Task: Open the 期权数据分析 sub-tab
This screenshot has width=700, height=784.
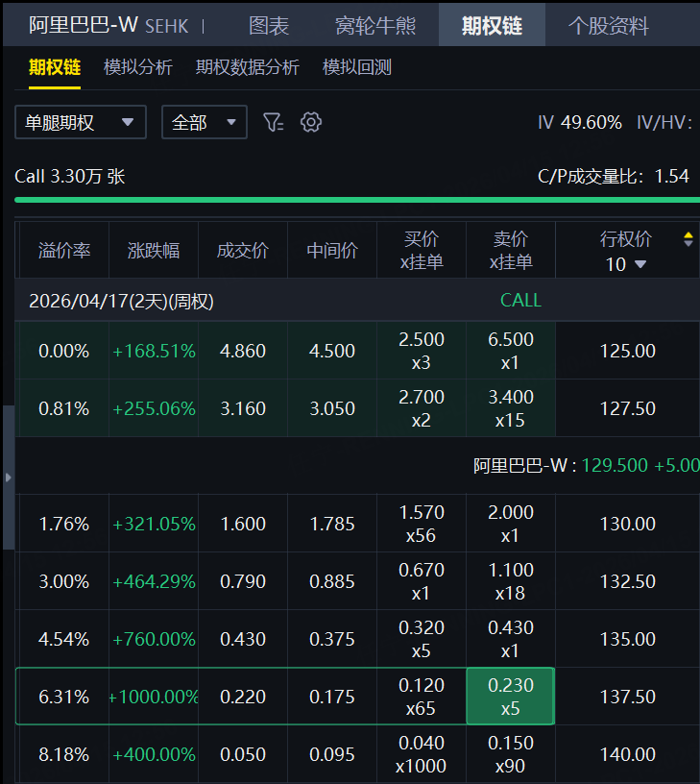Action: (248, 67)
